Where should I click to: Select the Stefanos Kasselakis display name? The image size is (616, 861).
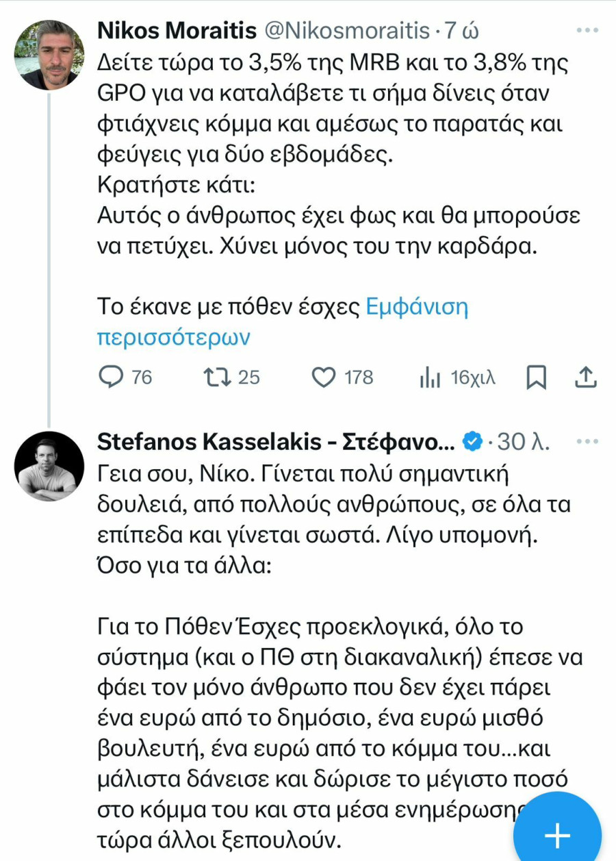[274, 441]
